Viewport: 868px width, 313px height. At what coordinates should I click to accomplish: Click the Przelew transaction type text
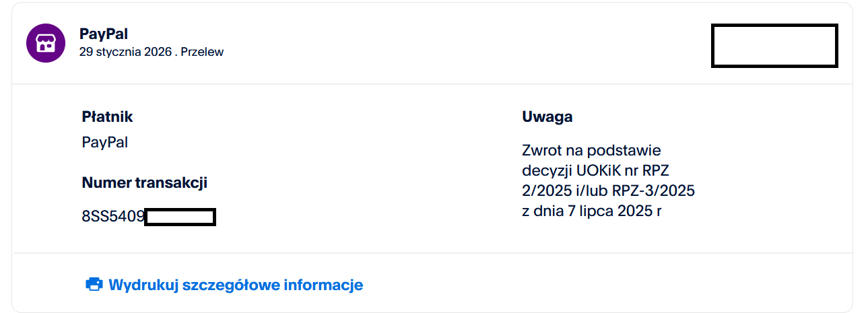(202, 53)
